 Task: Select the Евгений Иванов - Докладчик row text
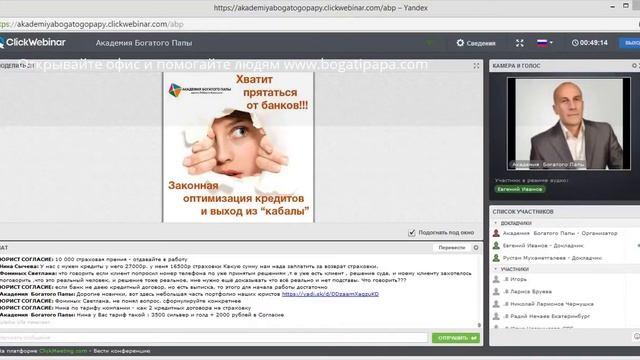pyautogui.click(x=543, y=246)
